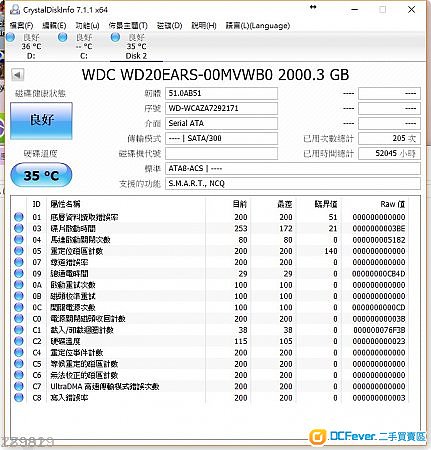Click the 目前 column header
Viewport: 431px width, 450px height.
[240, 204]
